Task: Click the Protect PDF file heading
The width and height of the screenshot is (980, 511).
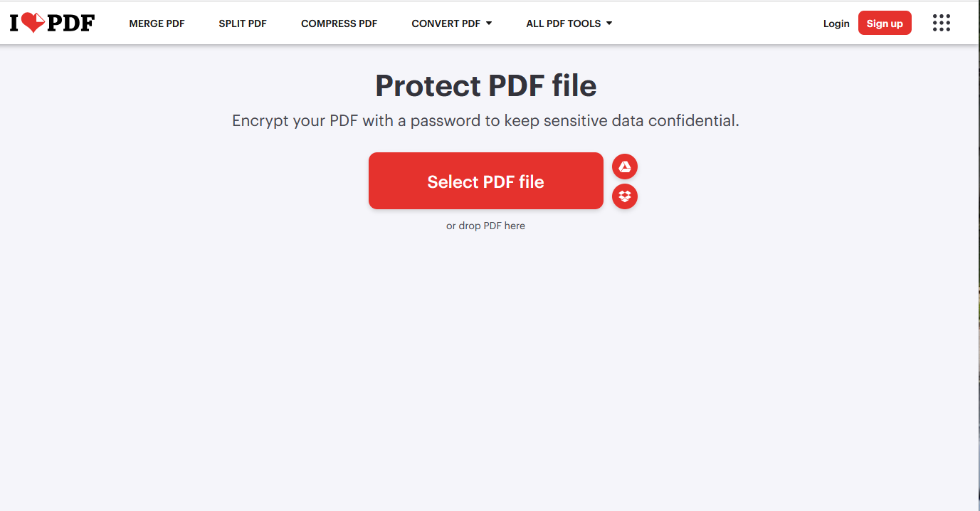Action: (x=485, y=85)
